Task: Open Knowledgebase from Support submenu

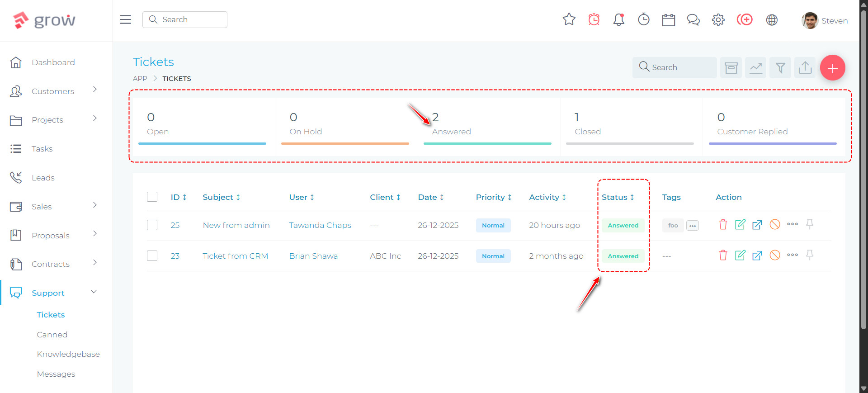Action: 68,354
